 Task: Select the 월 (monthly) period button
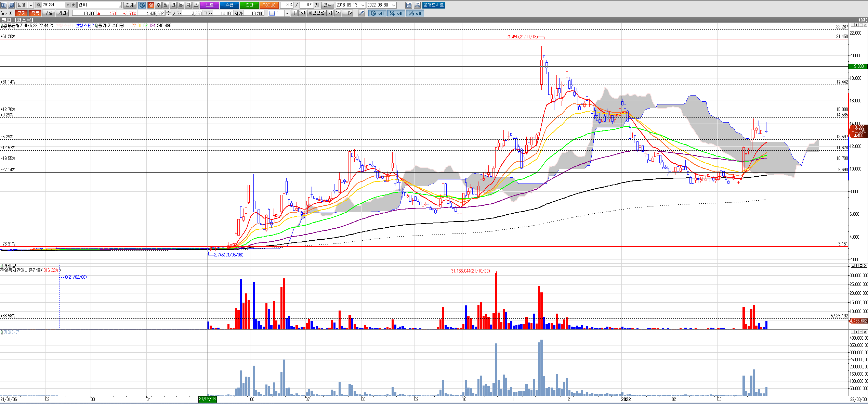pos(166,5)
